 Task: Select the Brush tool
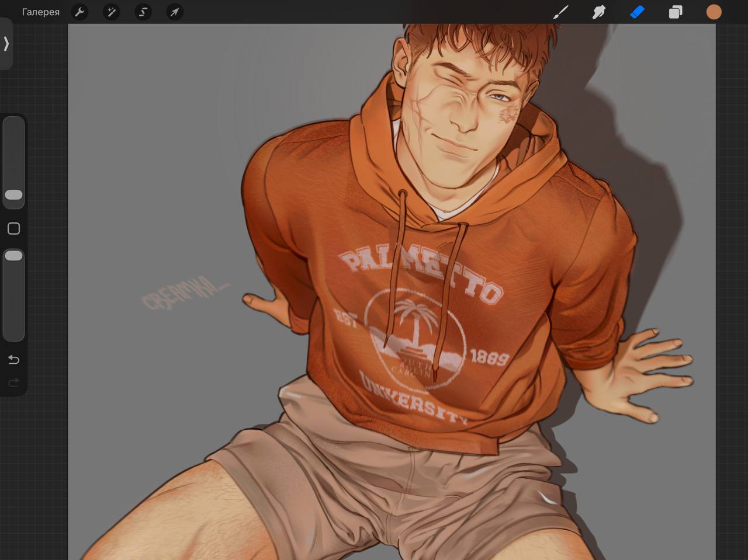point(560,12)
